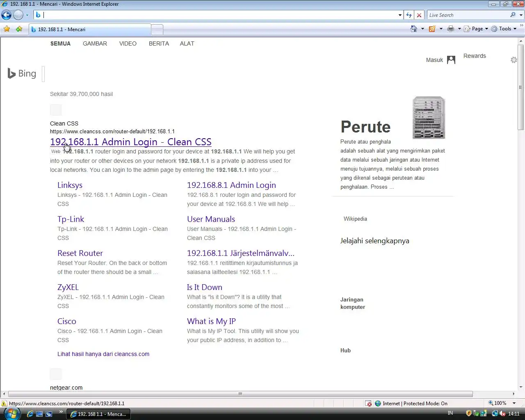Viewport: 525px width, 420px height.
Task: Open the address bar history dropdown
Action: click(x=400, y=15)
